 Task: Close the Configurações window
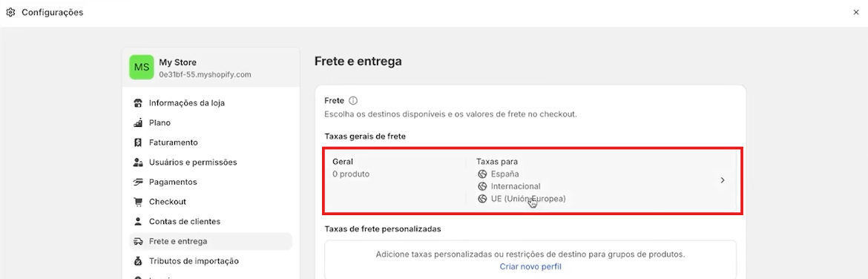click(x=856, y=12)
